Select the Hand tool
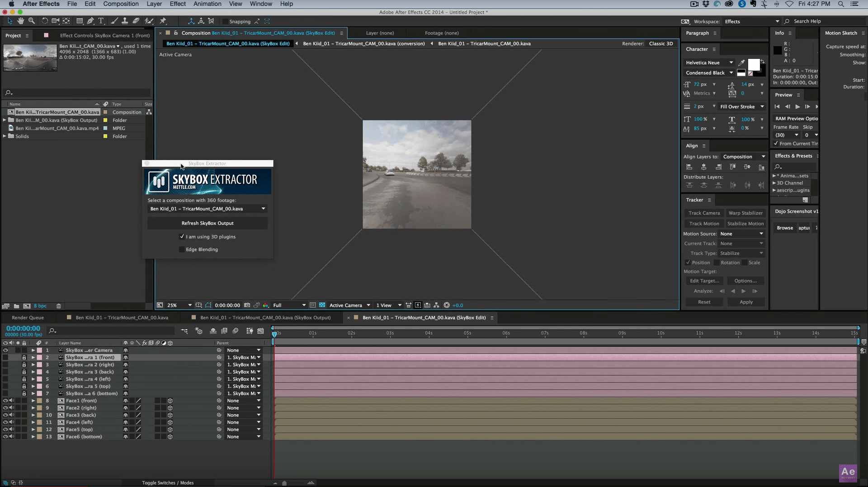The height and width of the screenshot is (487, 868). click(21, 21)
